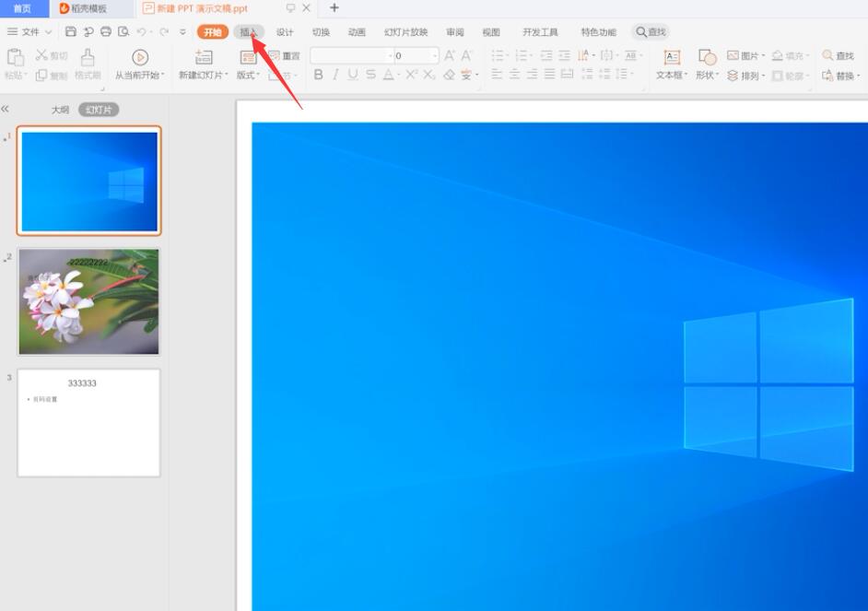Open Print Preview from quick access toolbar

coord(123,31)
